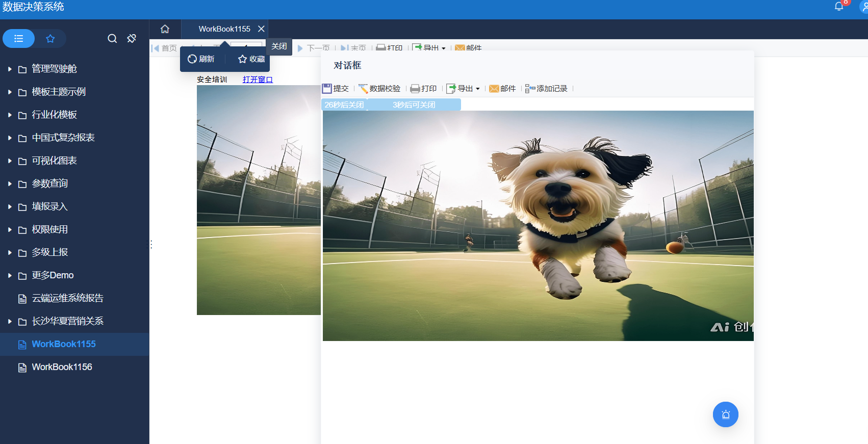This screenshot has height=444, width=868.
Task: Click the tennis court image behind dialog
Action: coord(259,200)
